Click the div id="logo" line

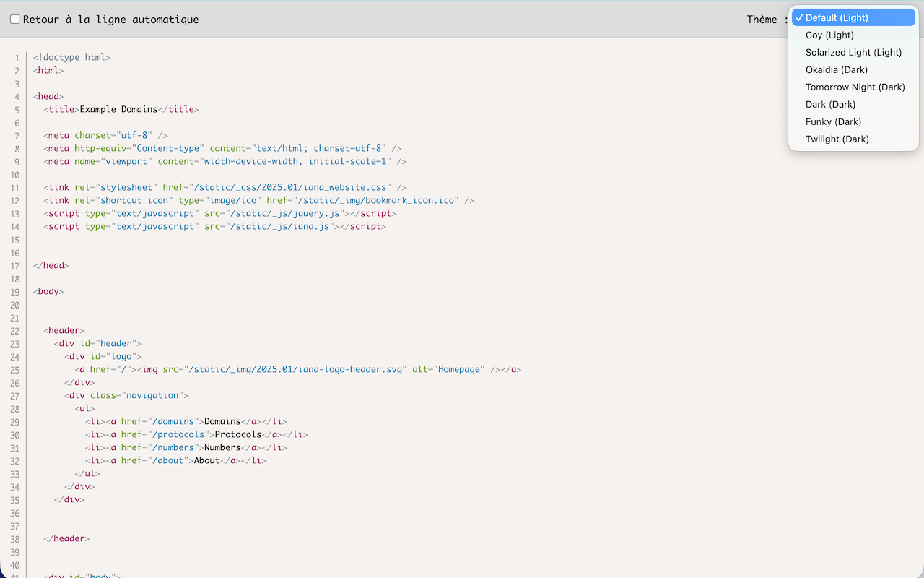[x=103, y=356]
